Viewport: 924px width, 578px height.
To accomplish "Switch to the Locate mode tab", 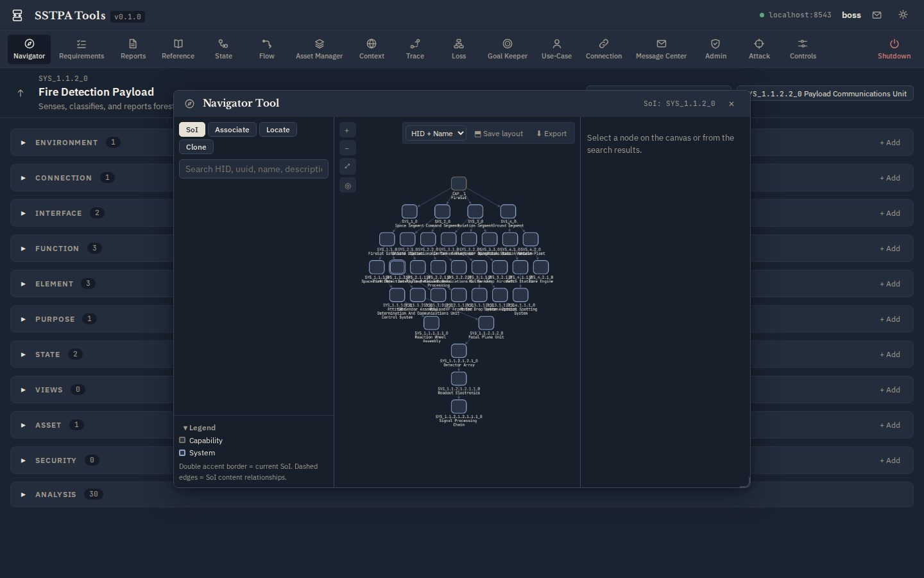I will [x=278, y=130].
